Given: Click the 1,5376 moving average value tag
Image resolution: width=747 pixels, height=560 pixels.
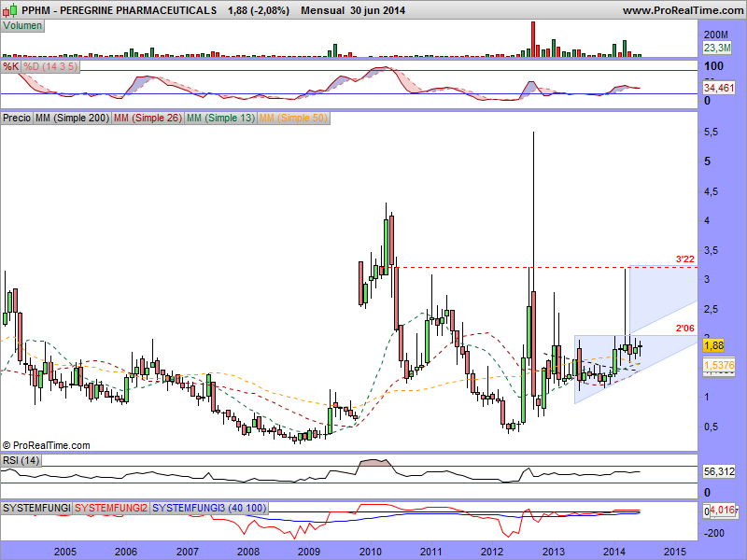Looking at the screenshot, I should [719, 365].
